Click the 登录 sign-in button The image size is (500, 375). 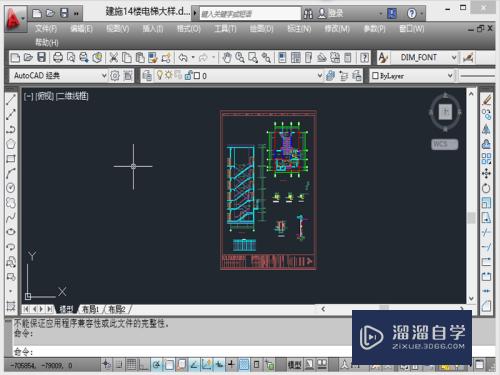[x=330, y=13]
